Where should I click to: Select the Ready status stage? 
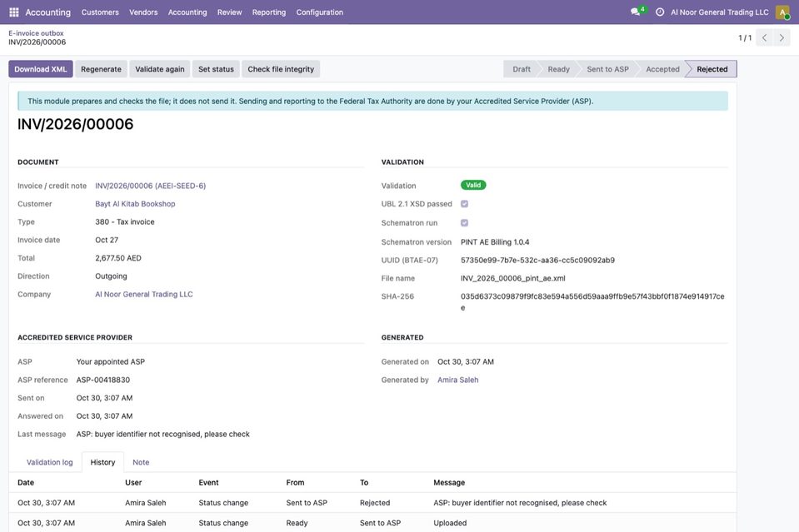(558, 69)
